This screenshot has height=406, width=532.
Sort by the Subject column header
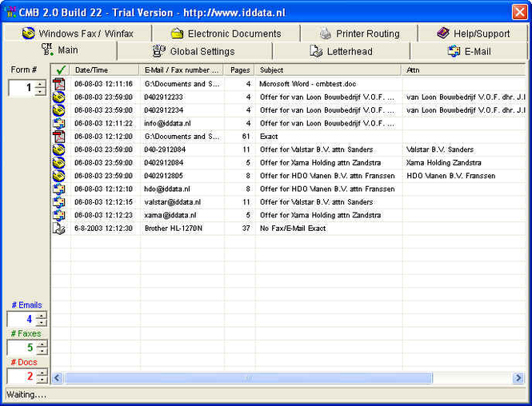coord(328,70)
